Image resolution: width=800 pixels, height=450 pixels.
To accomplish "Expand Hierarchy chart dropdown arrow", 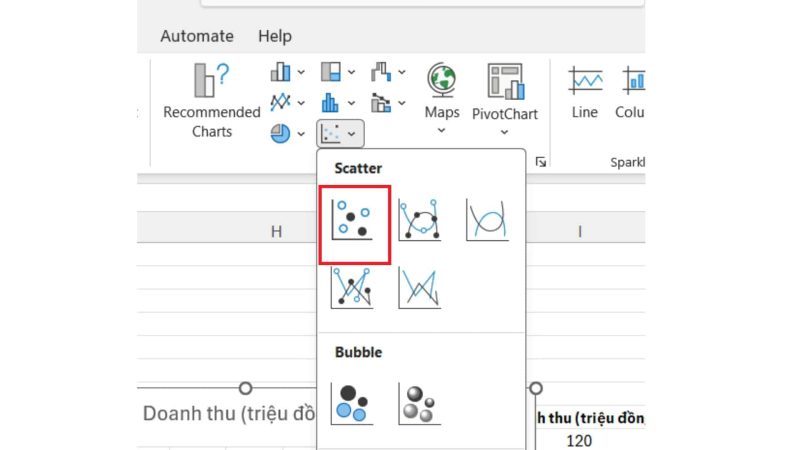I will [x=352, y=72].
